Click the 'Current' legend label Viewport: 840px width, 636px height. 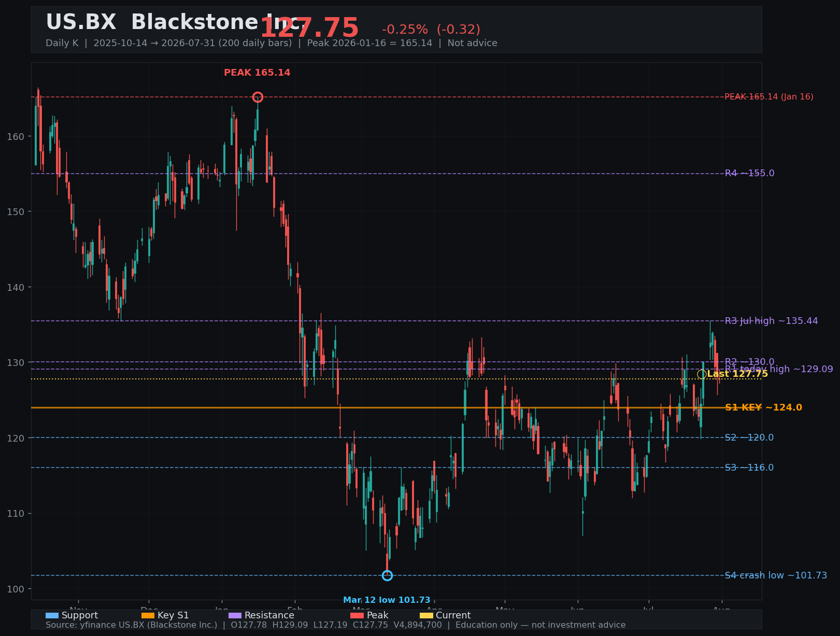click(x=453, y=615)
